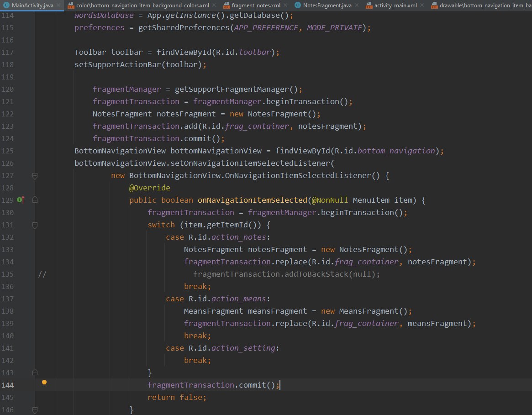Click the fold end marker on line 143
Screen dimensions: 532x415
tap(35, 373)
